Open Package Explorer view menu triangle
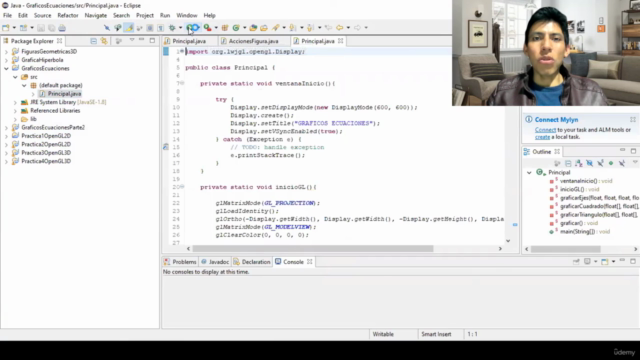Image resolution: width=640 pixels, height=360 pixels. (132, 40)
